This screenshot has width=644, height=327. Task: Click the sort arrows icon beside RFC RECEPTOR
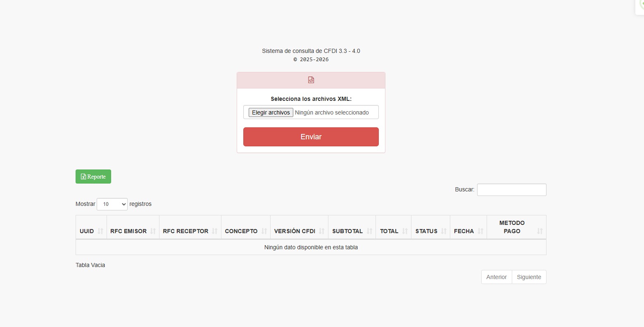pos(215,231)
